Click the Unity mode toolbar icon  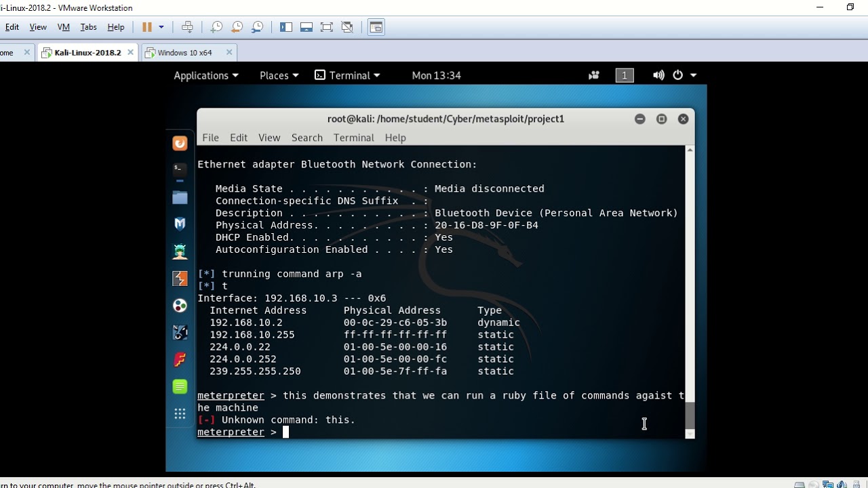pyautogui.click(x=347, y=27)
